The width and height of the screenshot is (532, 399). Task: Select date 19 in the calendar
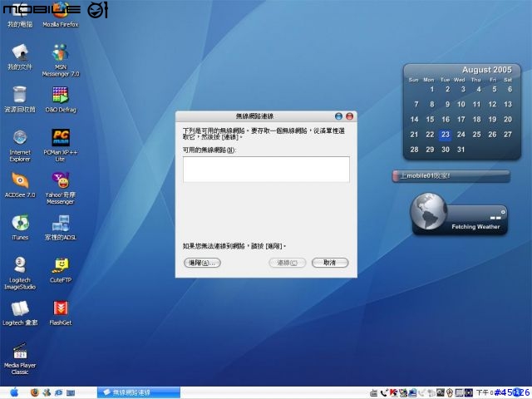[x=492, y=120]
